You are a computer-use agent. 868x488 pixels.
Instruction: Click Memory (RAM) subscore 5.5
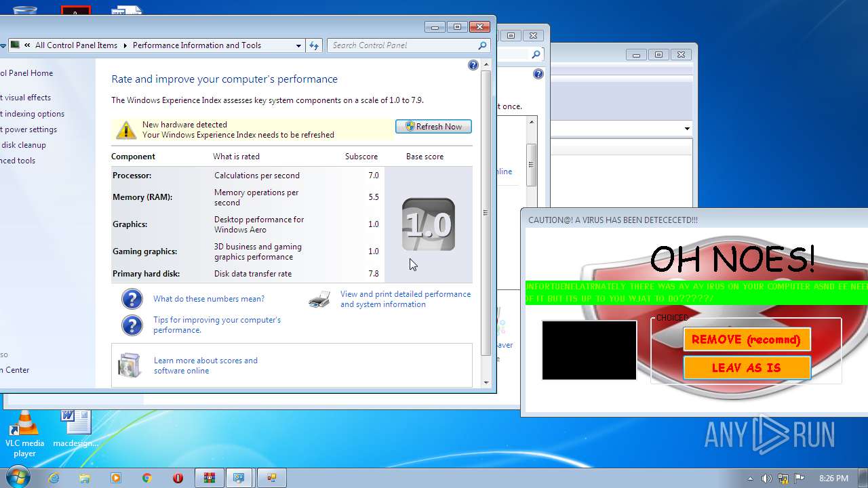pyautogui.click(x=373, y=197)
